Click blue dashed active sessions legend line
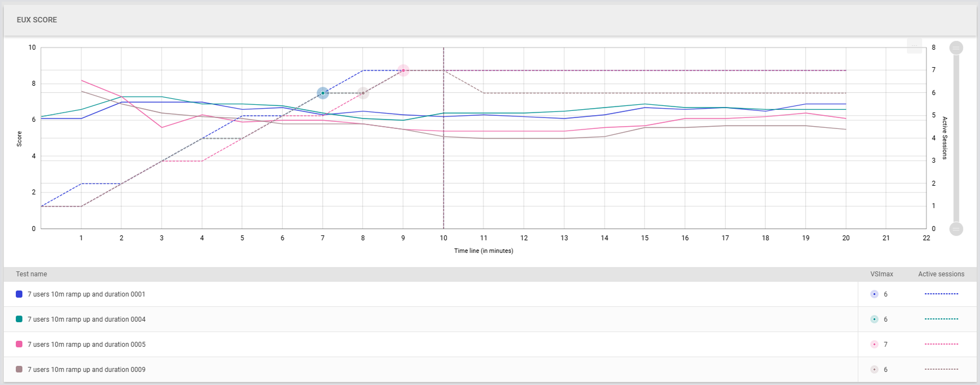This screenshot has height=385, width=980. click(x=941, y=294)
